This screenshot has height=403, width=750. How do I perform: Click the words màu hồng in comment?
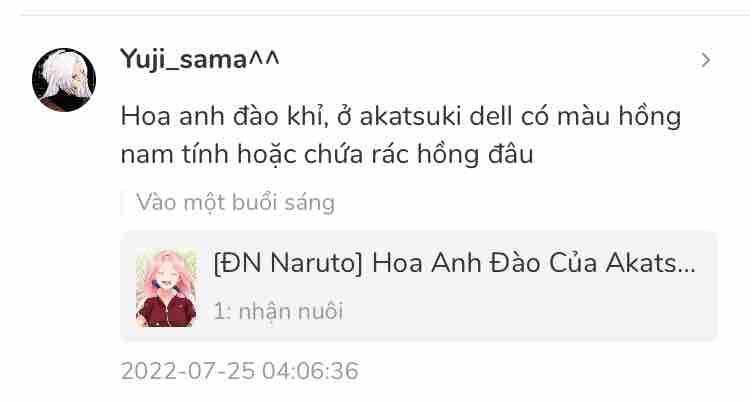tap(619, 117)
